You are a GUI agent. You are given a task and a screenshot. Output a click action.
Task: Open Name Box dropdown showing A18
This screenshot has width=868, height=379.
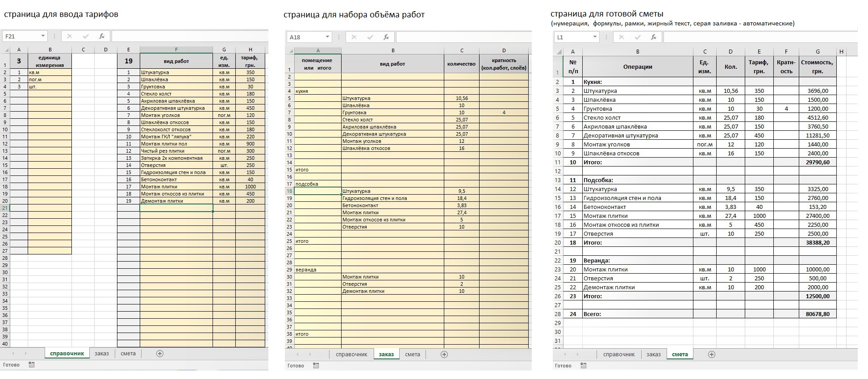328,37
